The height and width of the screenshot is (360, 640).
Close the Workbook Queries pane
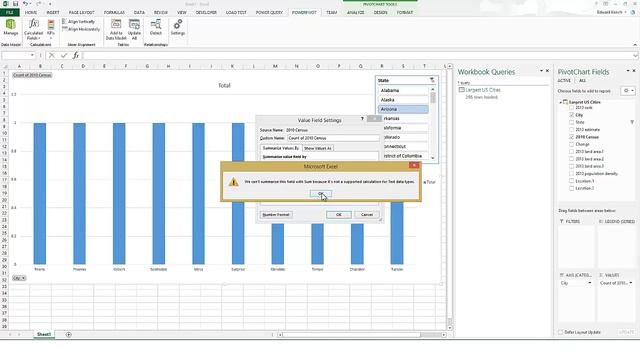click(x=547, y=71)
